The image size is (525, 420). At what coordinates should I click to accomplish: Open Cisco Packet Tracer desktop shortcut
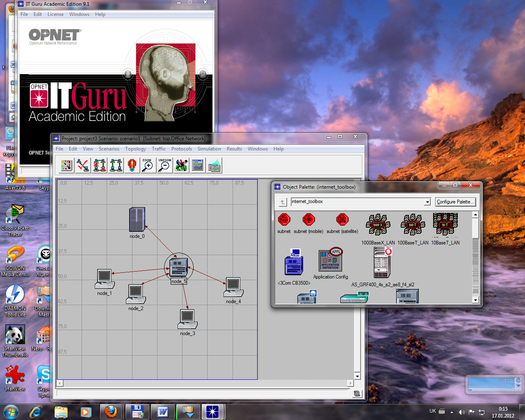click(15, 221)
